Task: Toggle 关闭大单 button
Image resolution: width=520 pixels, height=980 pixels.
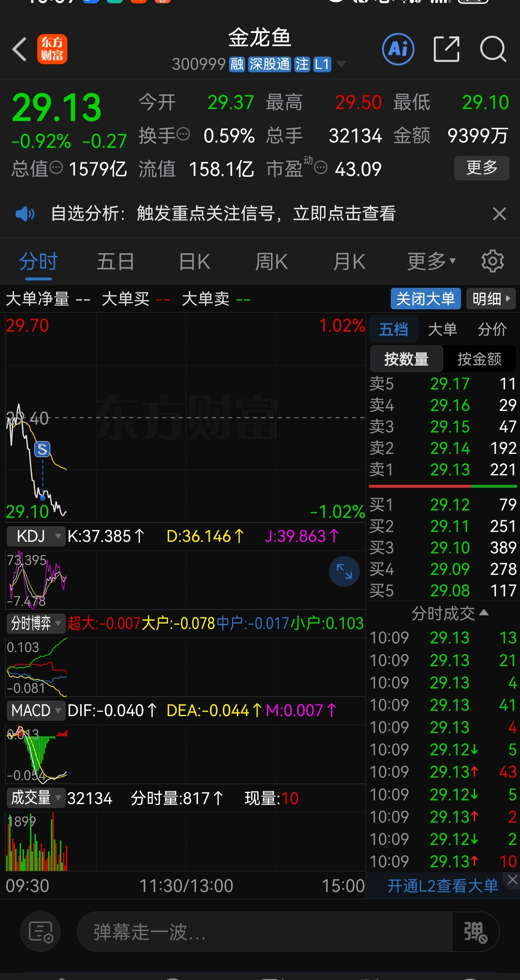Action: 425,299
